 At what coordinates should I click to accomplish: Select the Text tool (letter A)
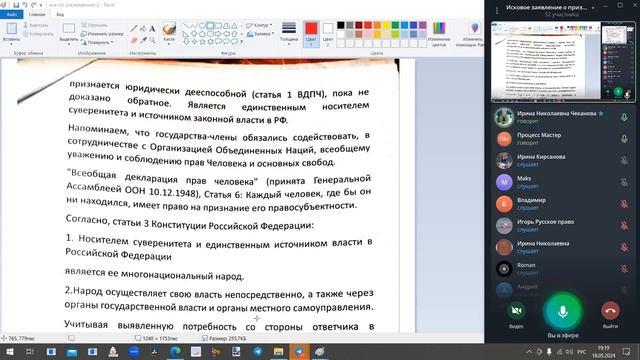coord(152,29)
